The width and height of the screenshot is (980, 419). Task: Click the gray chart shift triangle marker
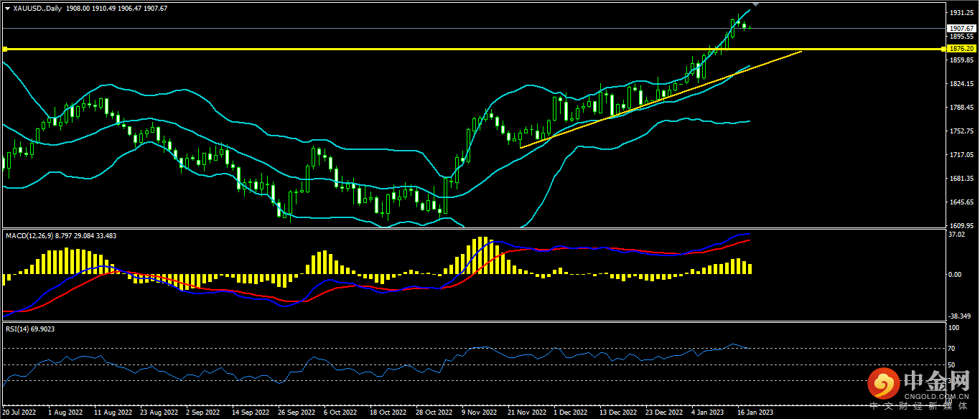pos(755,4)
